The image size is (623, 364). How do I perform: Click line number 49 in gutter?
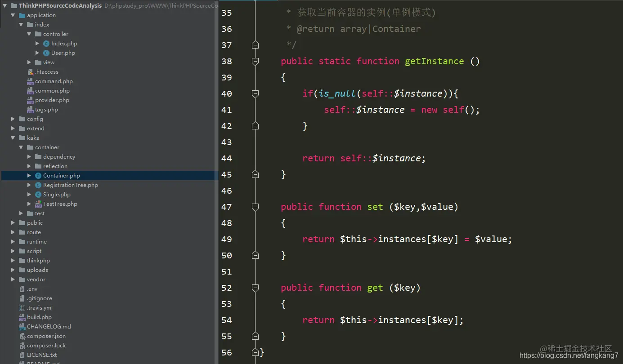(x=227, y=239)
